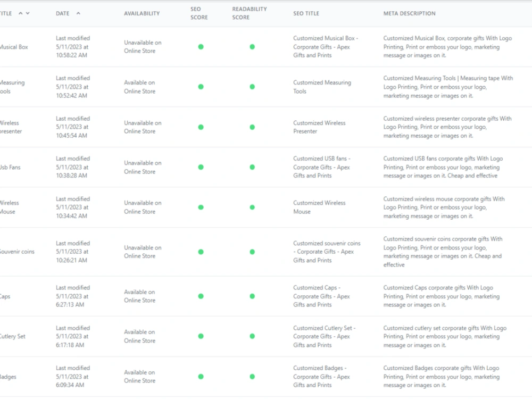Sort Title column descending arrow
Screen dimensions: 532x399
pos(28,13)
